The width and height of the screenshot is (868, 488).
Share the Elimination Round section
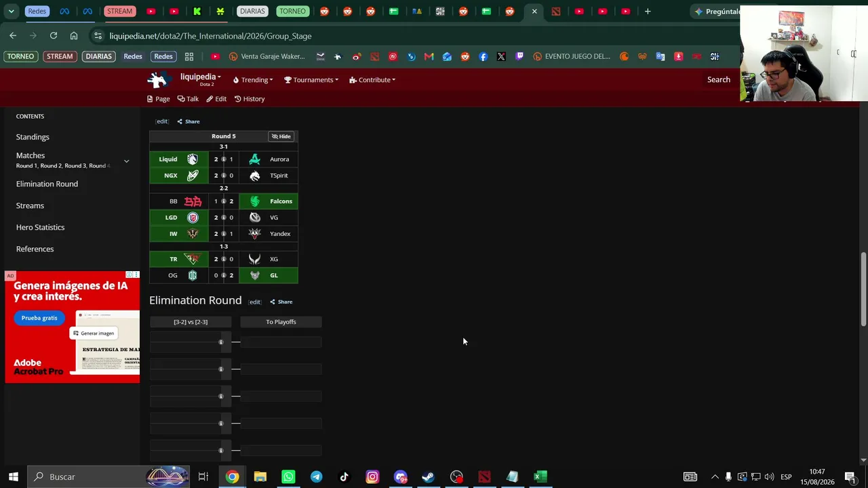point(281,302)
